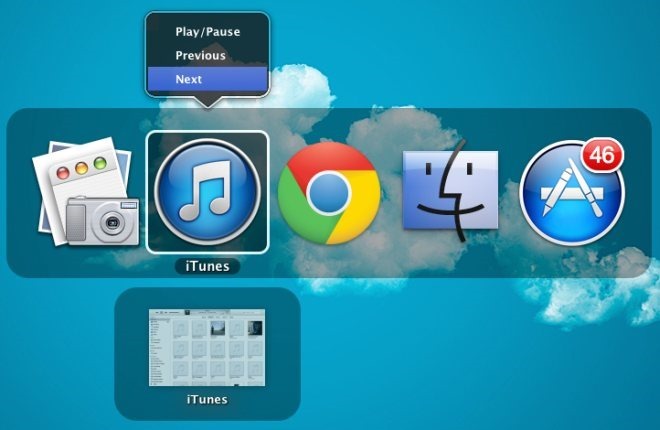Click the highlighted iTunes app icon
The width and height of the screenshot is (660, 430).
tap(207, 192)
